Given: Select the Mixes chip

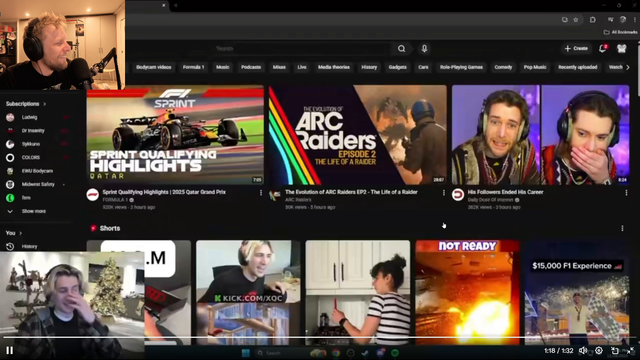Looking at the screenshot, I should click(x=279, y=67).
